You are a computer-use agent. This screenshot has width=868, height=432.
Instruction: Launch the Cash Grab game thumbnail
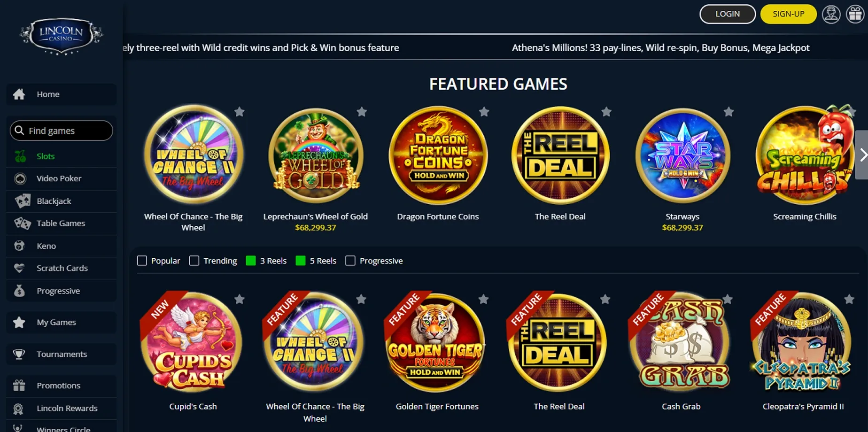pyautogui.click(x=681, y=343)
